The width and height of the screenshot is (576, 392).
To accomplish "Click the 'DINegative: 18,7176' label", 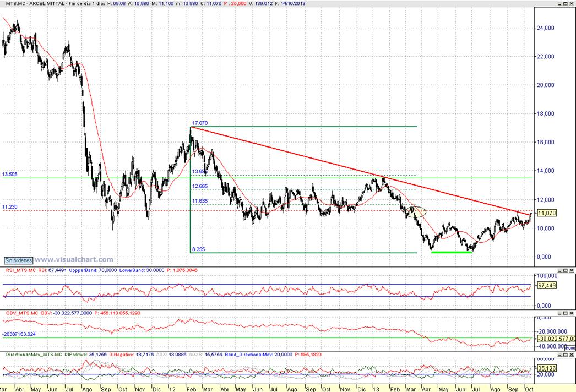I will click(132, 355).
